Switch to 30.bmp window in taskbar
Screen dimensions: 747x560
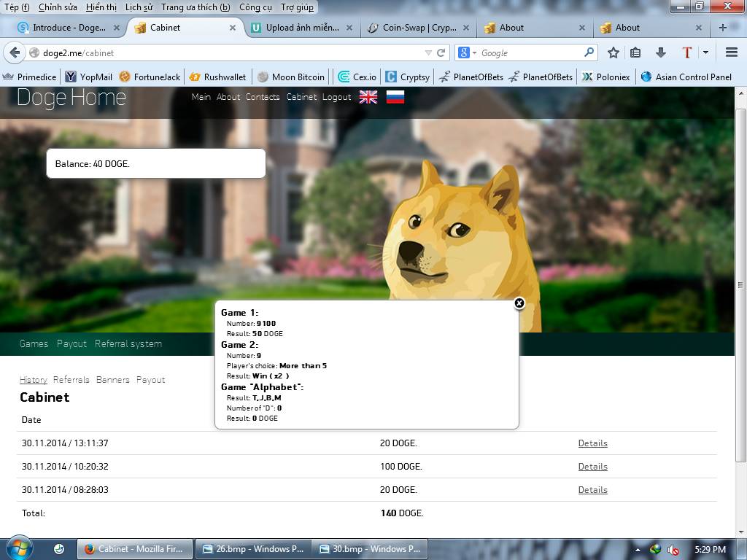point(370,549)
